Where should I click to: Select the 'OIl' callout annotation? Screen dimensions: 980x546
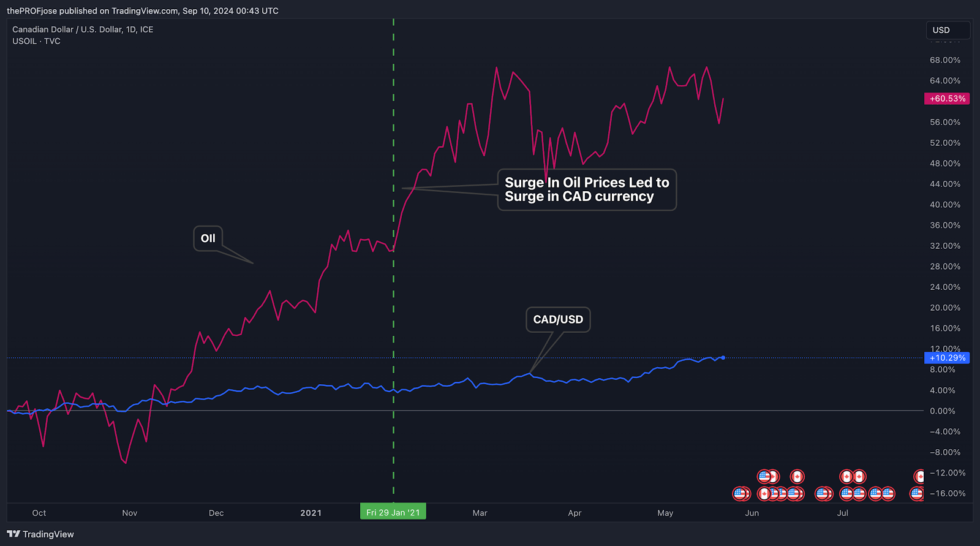[x=208, y=238]
